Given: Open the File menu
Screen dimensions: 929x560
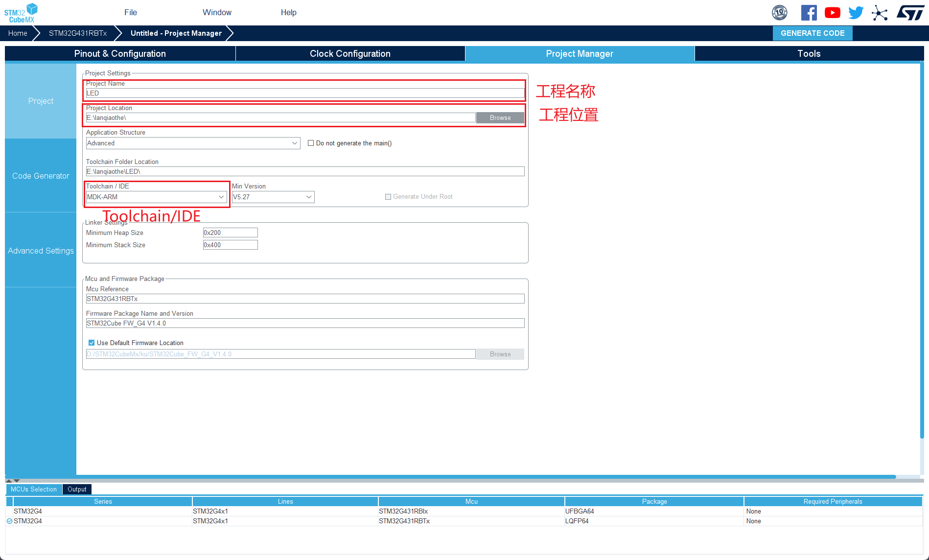Looking at the screenshot, I should coord(131,13).
